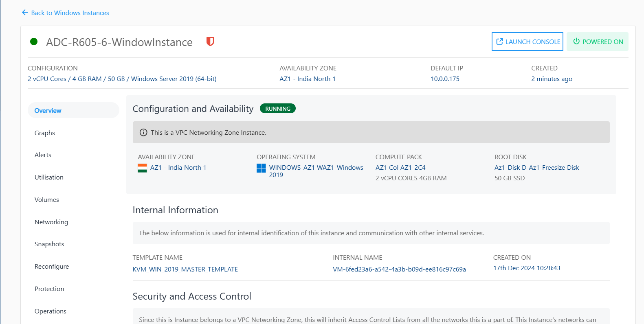Click the internal name VM-6fed23a6 value
The height and width of the screenshot is (324, 644).
click(x=399, y=269)
